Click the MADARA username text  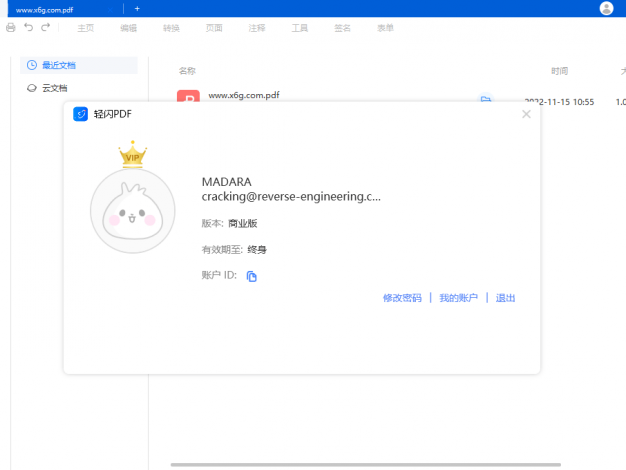226,182
